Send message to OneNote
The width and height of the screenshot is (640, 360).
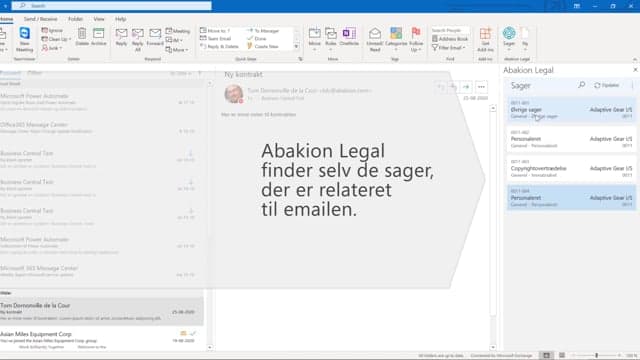pos(349,37)
